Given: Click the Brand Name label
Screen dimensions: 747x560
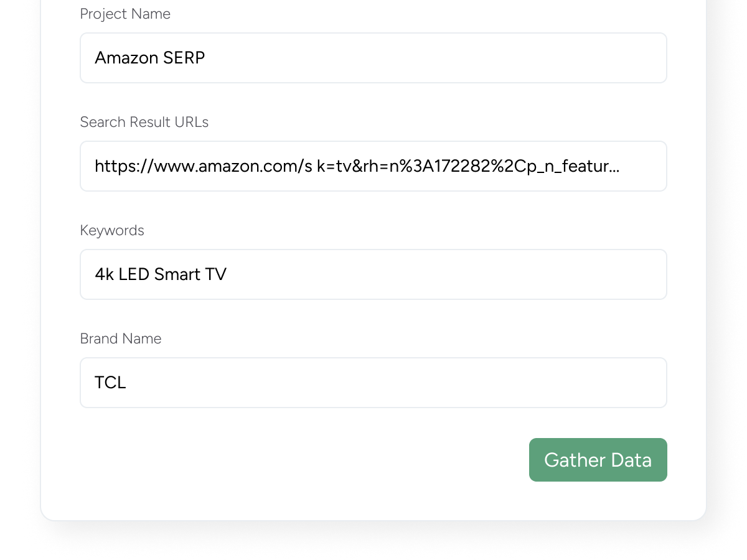Looking at the screenshot, I should 121,338.
